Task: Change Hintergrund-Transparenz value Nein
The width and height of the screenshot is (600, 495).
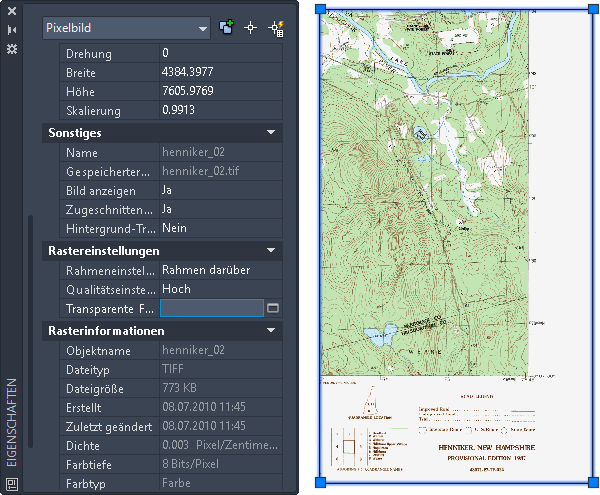Action: pyautogui.click(x=221, y=228)
